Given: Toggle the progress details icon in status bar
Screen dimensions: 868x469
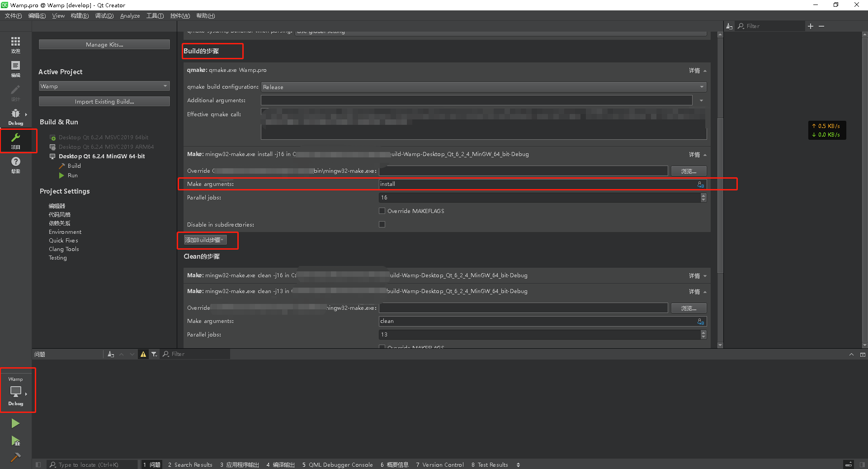Looking at the screenshot, I should click(849, 464).
